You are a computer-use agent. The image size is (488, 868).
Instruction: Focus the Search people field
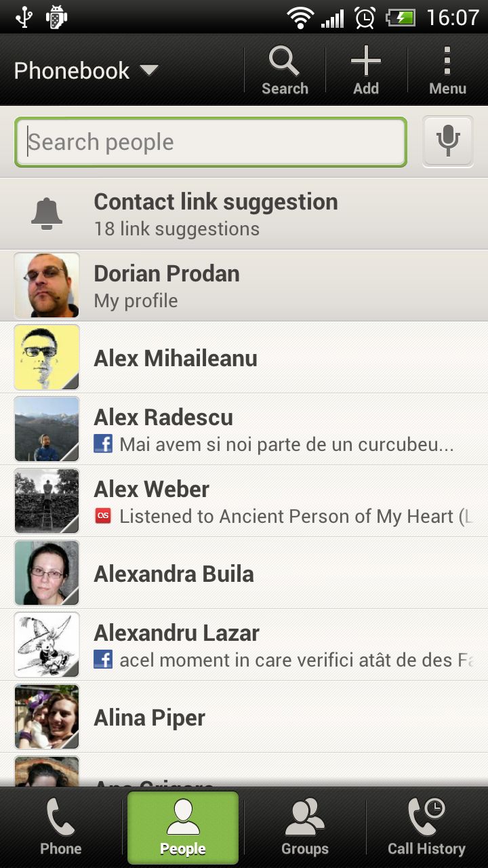[211, 142]
